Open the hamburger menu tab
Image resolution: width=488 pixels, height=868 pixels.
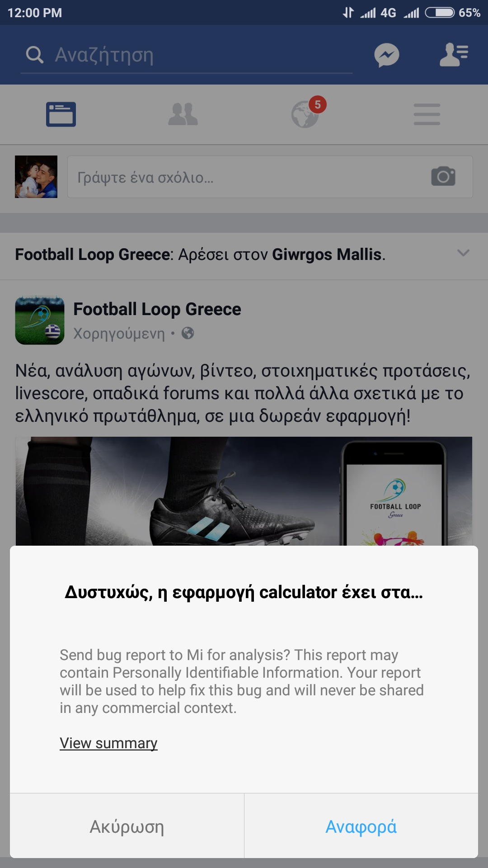click(427, 114)
